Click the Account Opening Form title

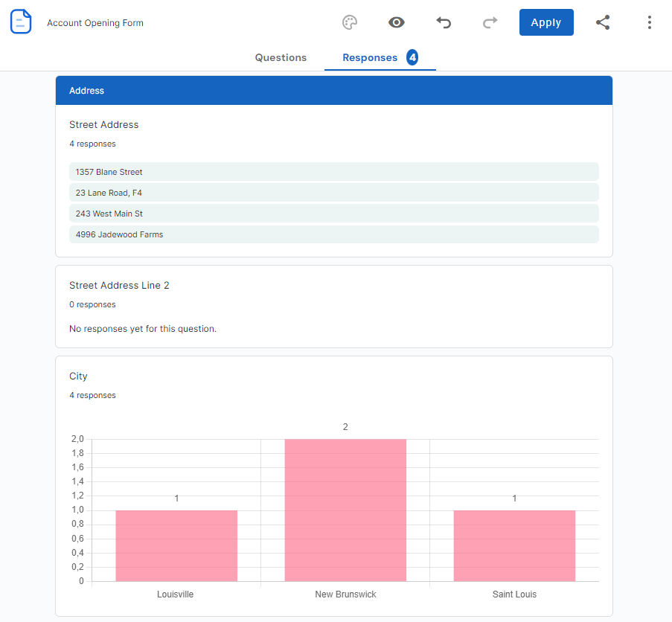click(95, 23)
